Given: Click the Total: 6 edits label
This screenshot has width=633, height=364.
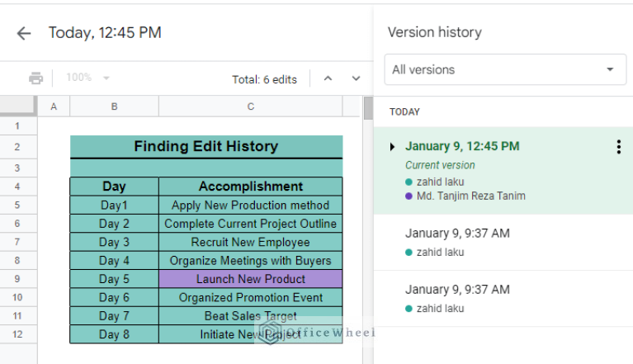Looking at the screenshot, I should coord(264,79).
